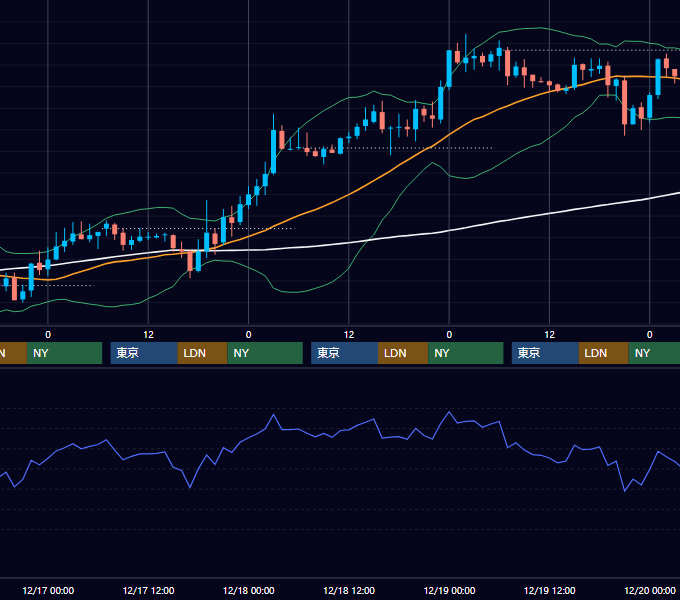Select the NY session block spanning 12/20 00:00
Image resolution: width=680 pixels, height=600 pixels.
(654, 353)
